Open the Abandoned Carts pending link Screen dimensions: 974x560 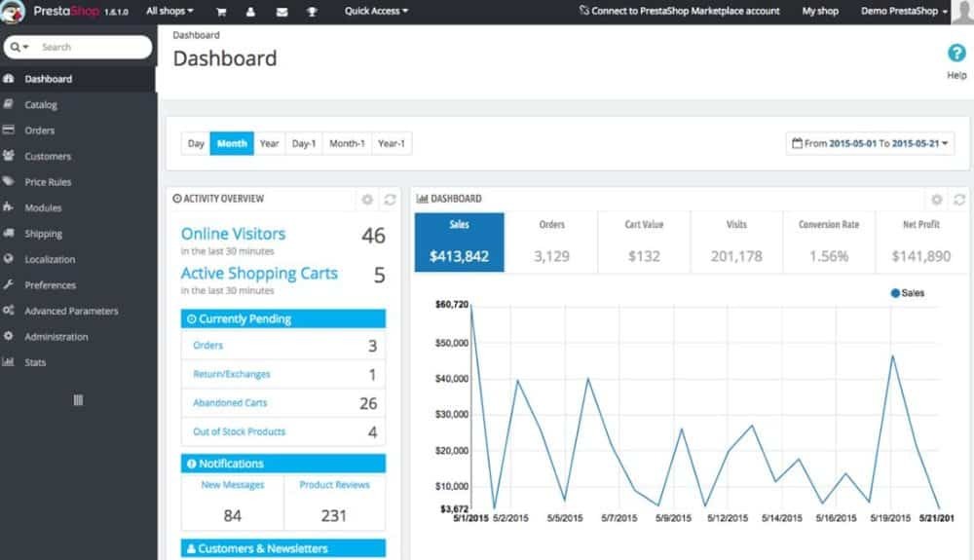pos(230,403)
